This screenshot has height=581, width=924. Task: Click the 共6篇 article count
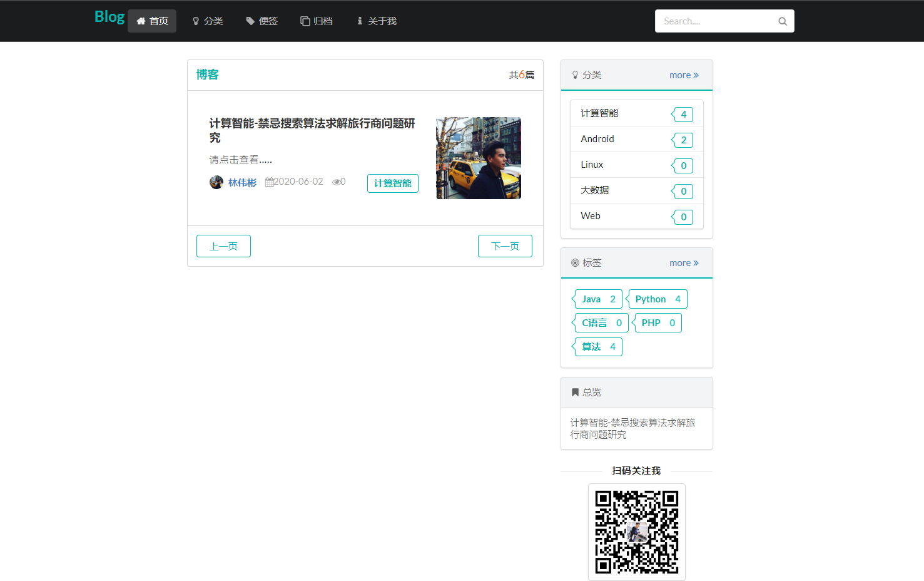coord(522,75)
